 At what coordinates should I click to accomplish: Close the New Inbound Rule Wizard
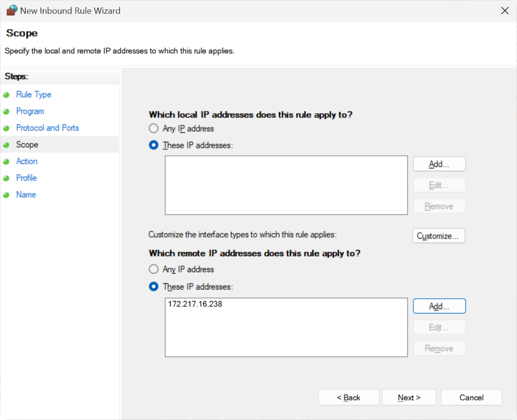coord(505,10)
